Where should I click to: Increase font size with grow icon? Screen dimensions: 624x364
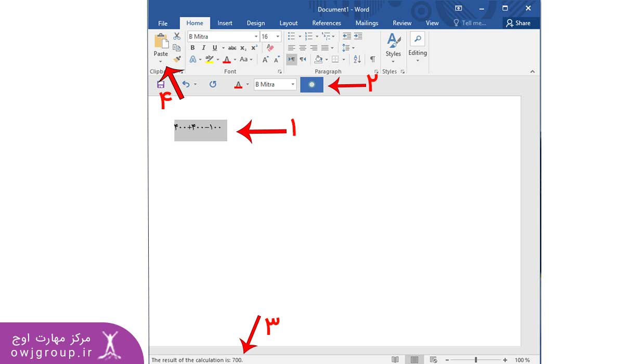265,60
